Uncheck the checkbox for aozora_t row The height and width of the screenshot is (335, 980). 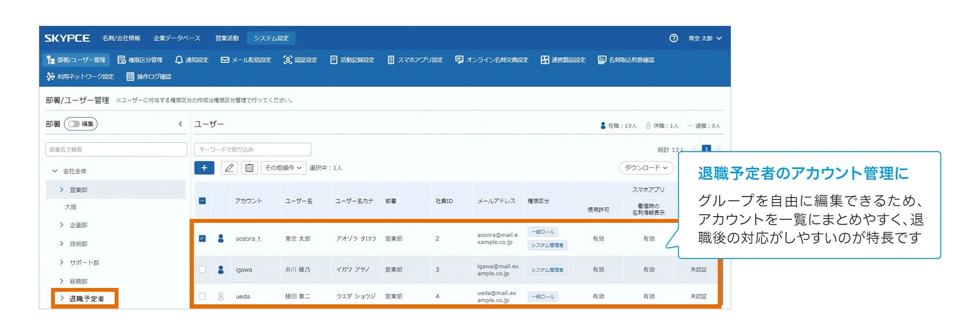pyautogui.click(x=202, y=239)
